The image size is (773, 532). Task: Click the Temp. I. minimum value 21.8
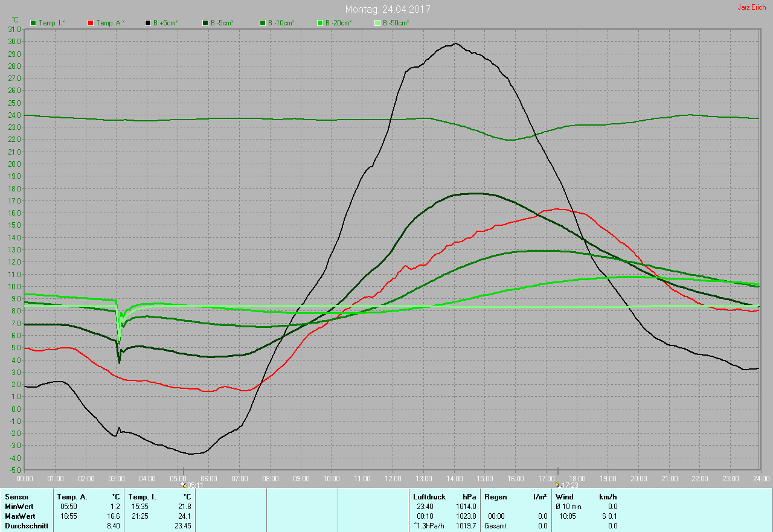pos(185,507)
